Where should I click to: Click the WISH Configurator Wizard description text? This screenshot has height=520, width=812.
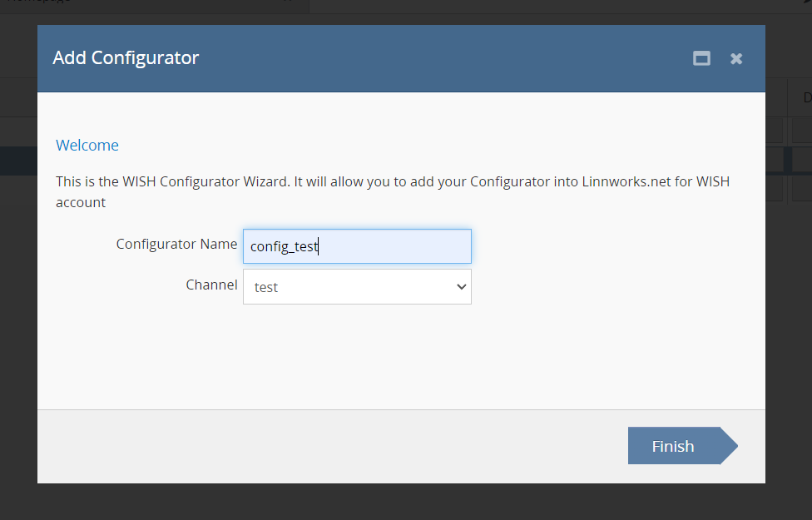250,181
